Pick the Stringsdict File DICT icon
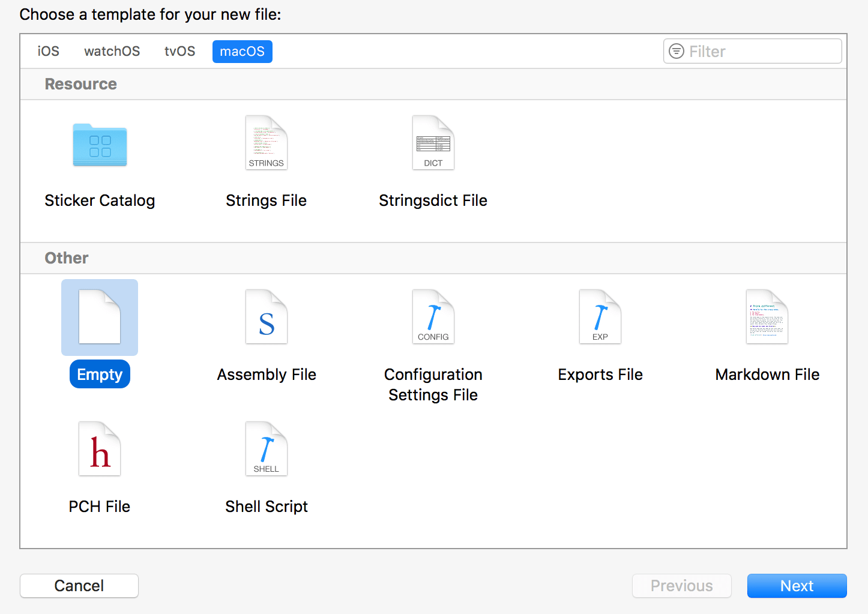 click(433, 143)
